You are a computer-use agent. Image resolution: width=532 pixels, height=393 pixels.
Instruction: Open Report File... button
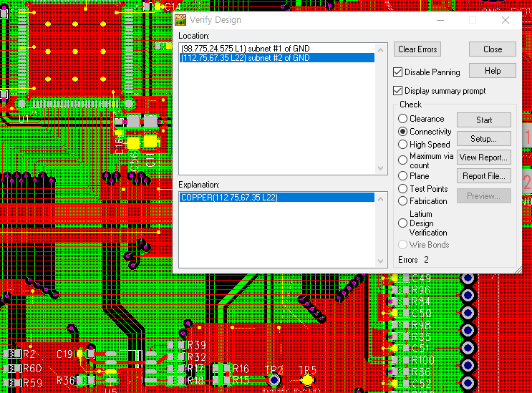tap(483, 176)
